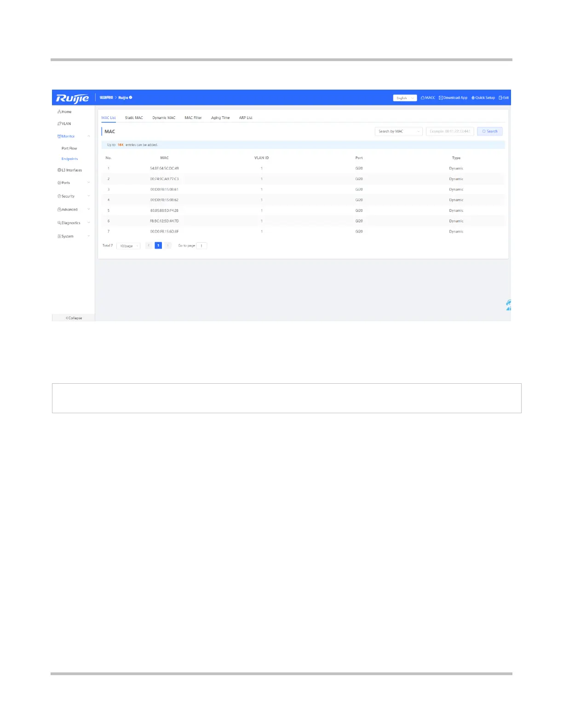Click MAC address 00:D0:F8:15:08:62

[x=164, y=200]
